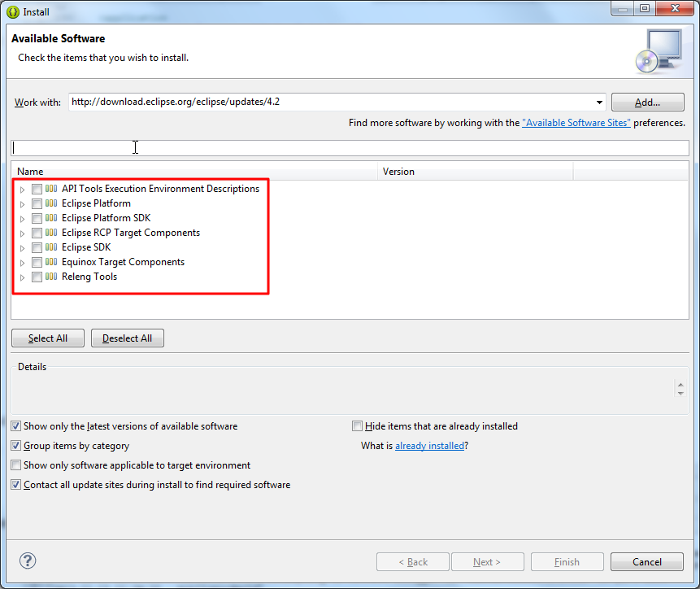Expand the Releng Tools tree node
700x589 pixels.
[x=22, y=277]
